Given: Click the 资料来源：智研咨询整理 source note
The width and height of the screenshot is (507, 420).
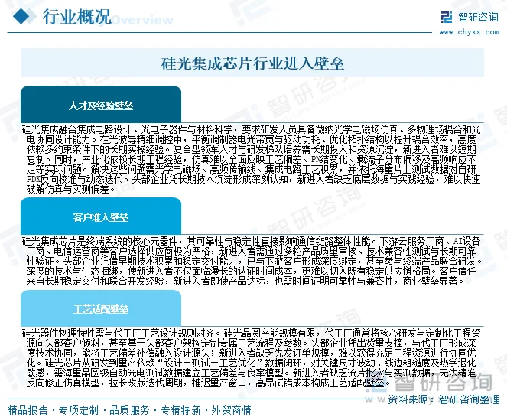Looking at the screenshot, I should click(444, 399).
